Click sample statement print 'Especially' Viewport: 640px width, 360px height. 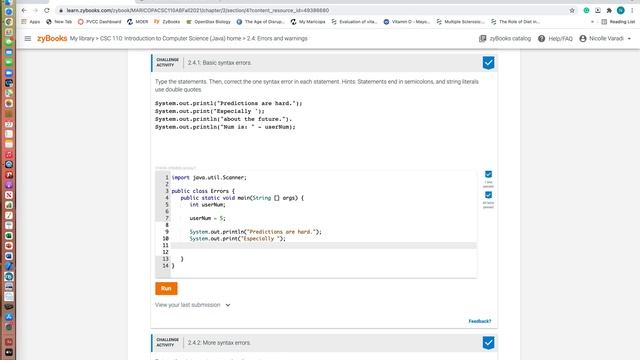pyautogui.click(x=210, y=111)
